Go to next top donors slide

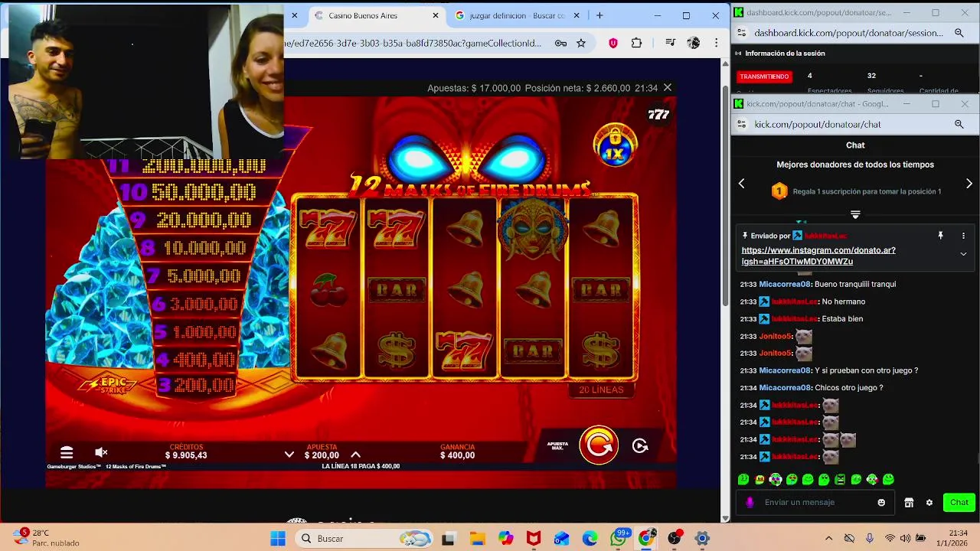[969, 184]
